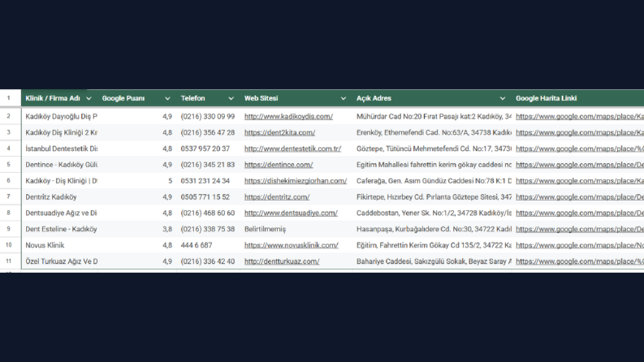Open filter dropdown for Google Puanı column
Image resolution: width=644 pixels, height=362 pixels.
click(167, 98)
